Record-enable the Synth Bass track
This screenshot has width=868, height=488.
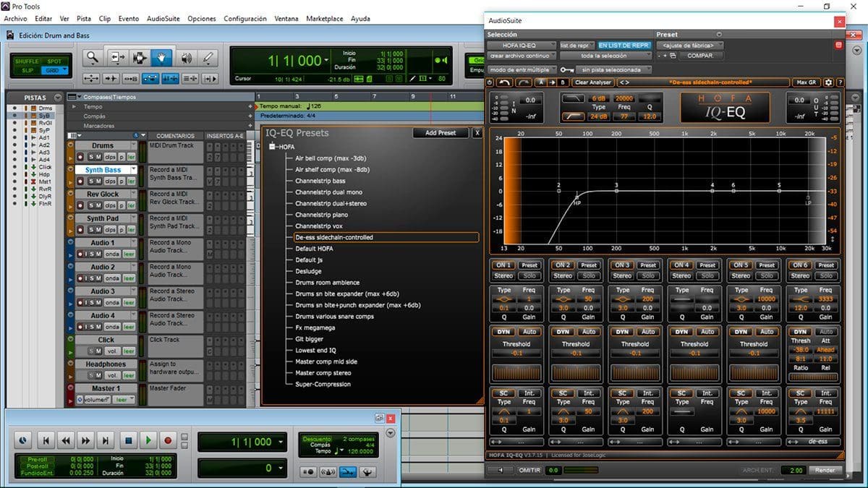[x=80, y=181]
